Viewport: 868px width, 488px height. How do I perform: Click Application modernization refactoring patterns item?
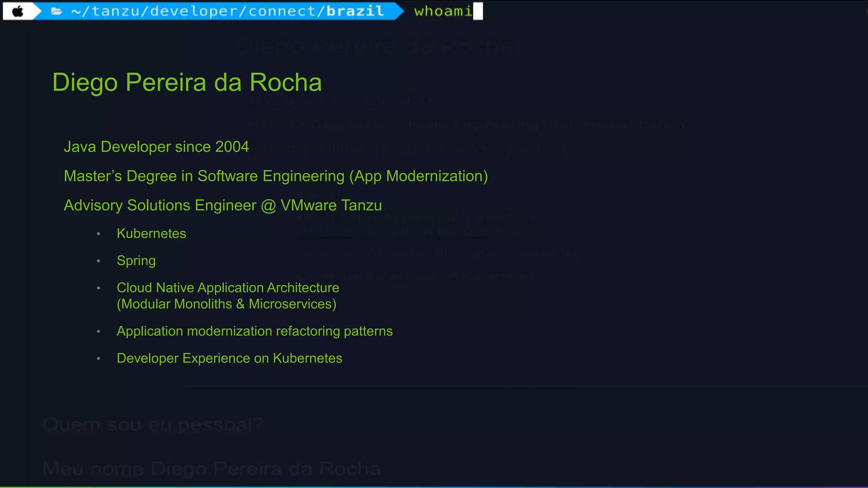click(x=254, y=331)
